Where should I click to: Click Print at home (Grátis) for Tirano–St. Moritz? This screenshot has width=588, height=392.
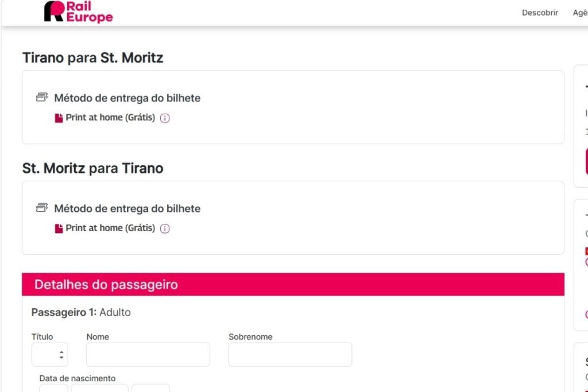tap(110, 118)
